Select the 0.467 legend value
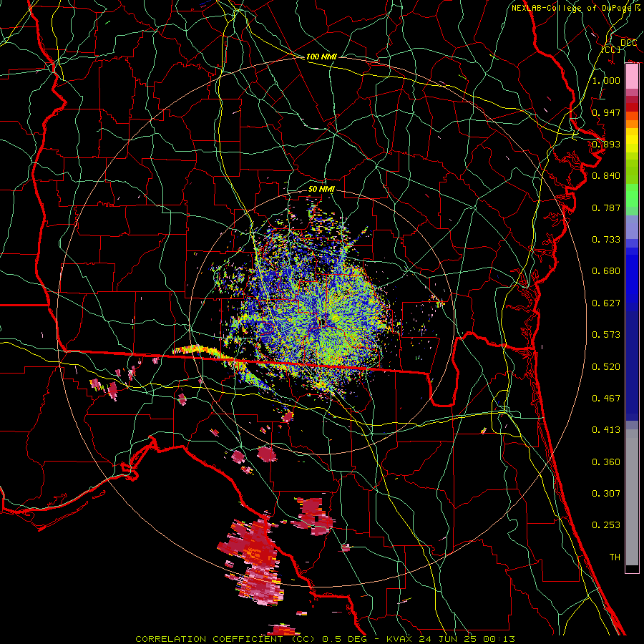644x644 pixels. [606, 399]
